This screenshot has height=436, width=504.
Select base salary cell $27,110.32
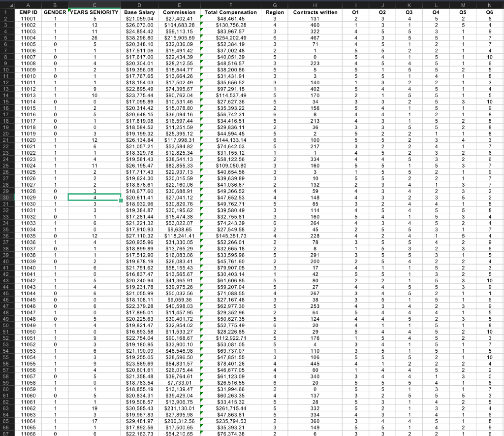tap(139, 236)
